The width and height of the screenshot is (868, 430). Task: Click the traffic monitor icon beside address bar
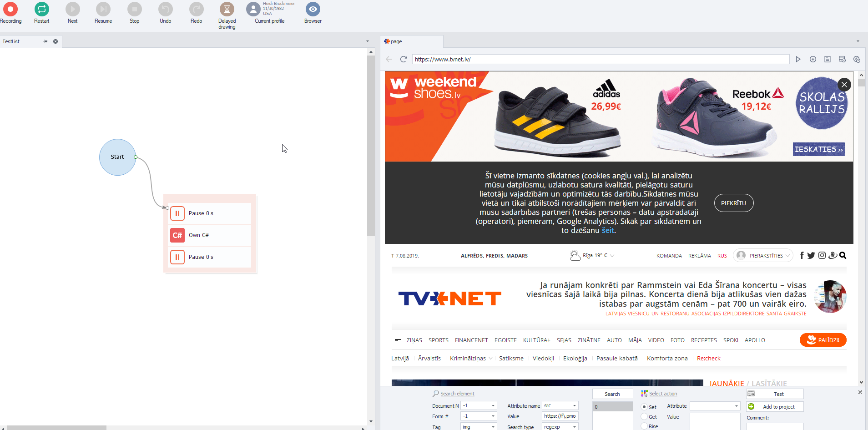tap(842, 59)
